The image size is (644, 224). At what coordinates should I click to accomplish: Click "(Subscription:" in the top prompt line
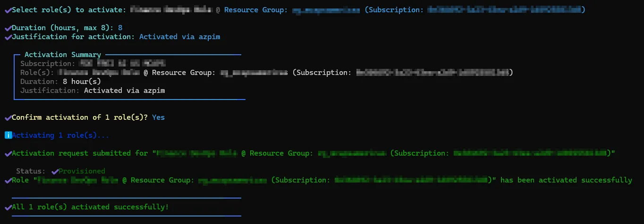click(394, 10)
